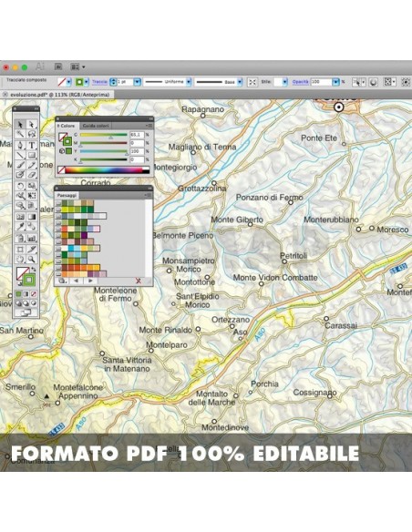
Task: Select the Perspective Grid tool
Action: point(32,206)
